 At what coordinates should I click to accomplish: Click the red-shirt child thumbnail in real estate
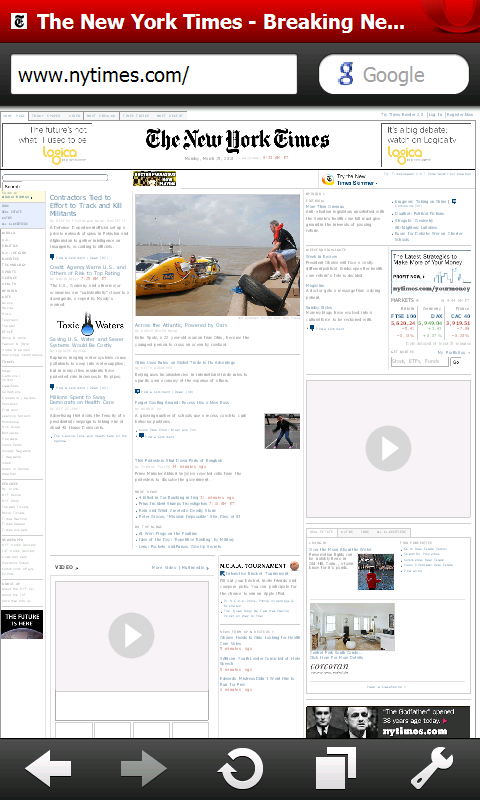375,571
